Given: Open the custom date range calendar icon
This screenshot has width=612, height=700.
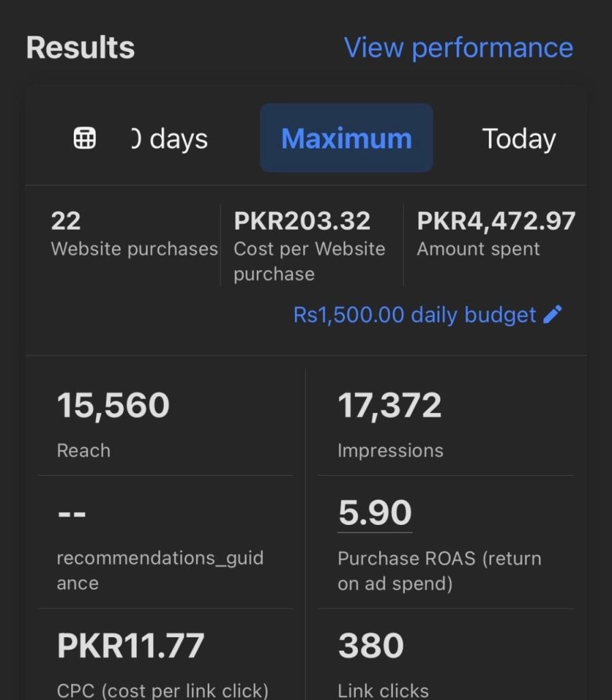Looking at the screenshot, I should click(85, 139).
